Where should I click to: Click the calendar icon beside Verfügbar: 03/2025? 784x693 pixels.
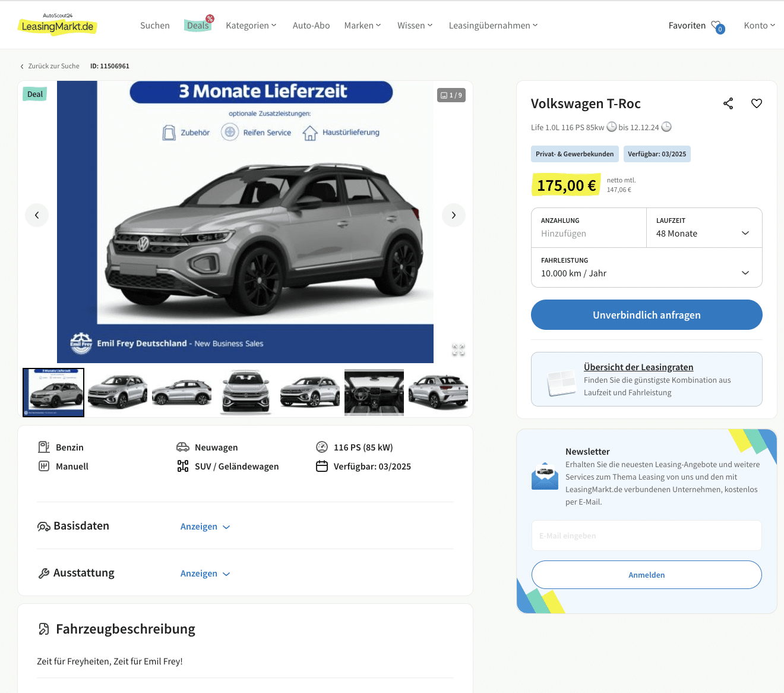(322, 466)
